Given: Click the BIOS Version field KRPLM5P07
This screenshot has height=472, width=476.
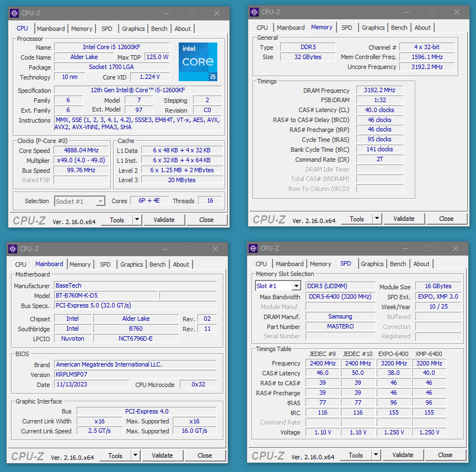Looking at the screenshot, I should pos(135,375).
